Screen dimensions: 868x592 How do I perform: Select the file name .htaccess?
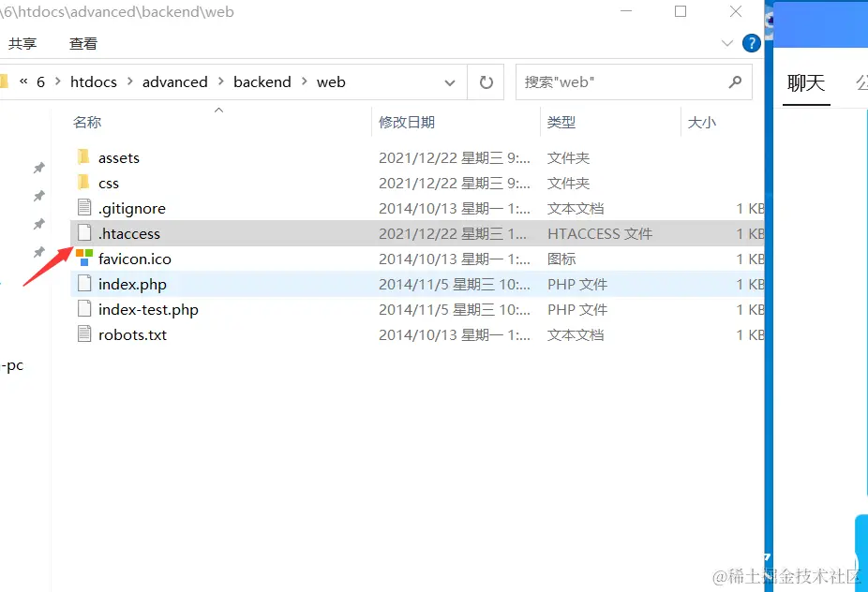point(129,234)
